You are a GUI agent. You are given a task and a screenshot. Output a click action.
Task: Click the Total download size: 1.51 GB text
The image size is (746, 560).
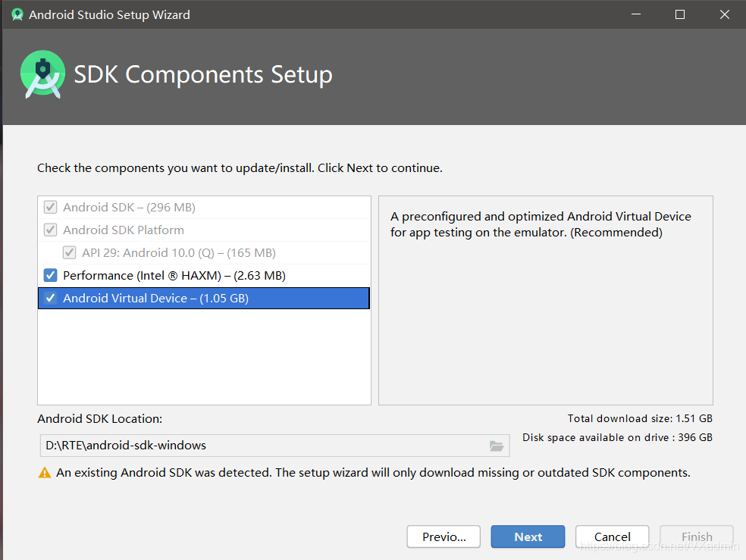click(640, 418)
